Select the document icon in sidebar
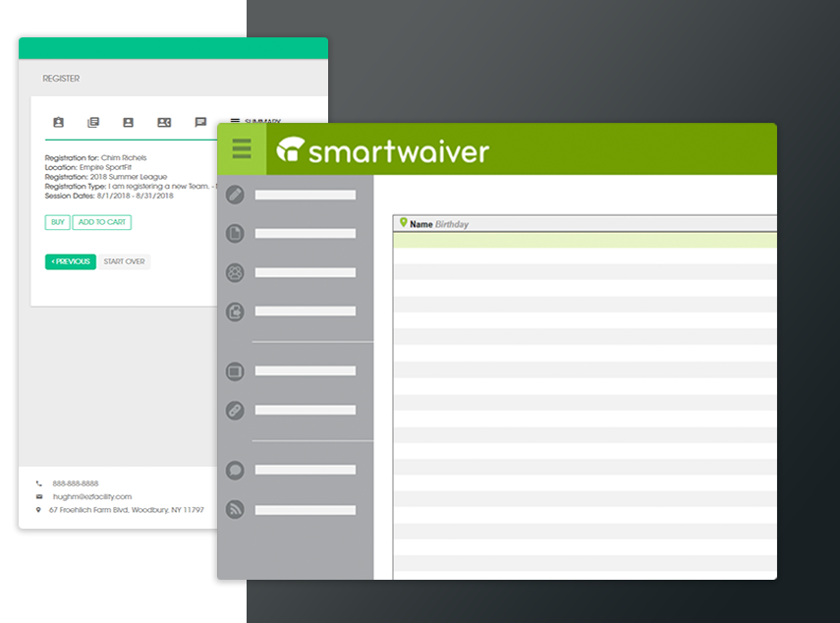840x623 pixels. (x=235, y=233)
